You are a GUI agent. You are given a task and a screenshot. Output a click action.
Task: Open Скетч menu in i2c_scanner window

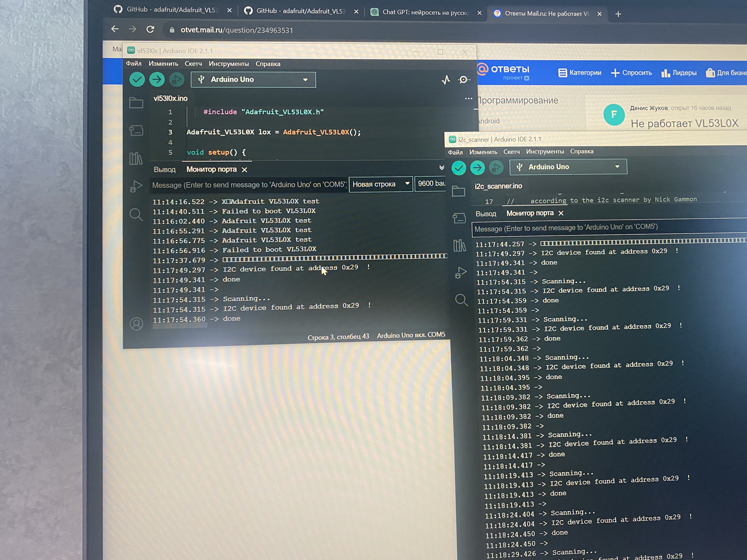(x=511, y=151)
